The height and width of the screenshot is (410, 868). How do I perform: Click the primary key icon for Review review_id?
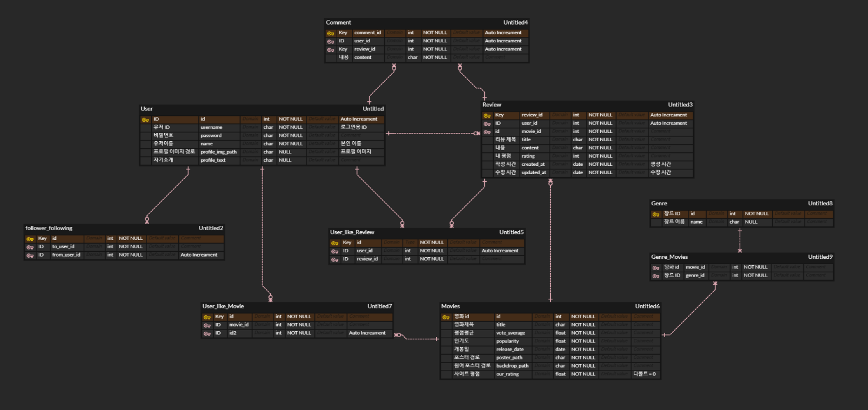pyautogui.click(x=487, y=115)
